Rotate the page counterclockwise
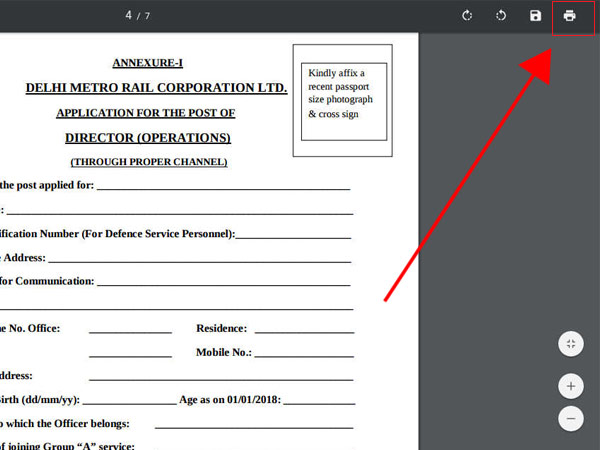600x450 pixels. (x=501, y=16)
